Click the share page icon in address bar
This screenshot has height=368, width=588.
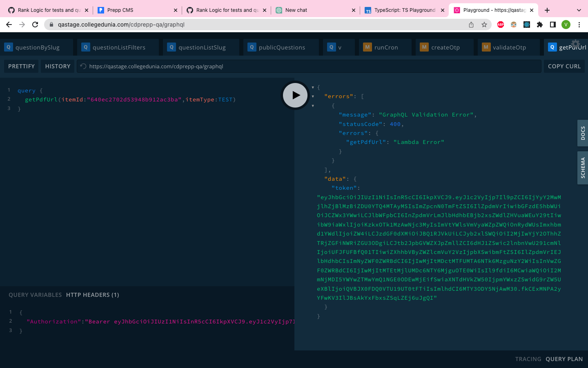coord(471,25)
